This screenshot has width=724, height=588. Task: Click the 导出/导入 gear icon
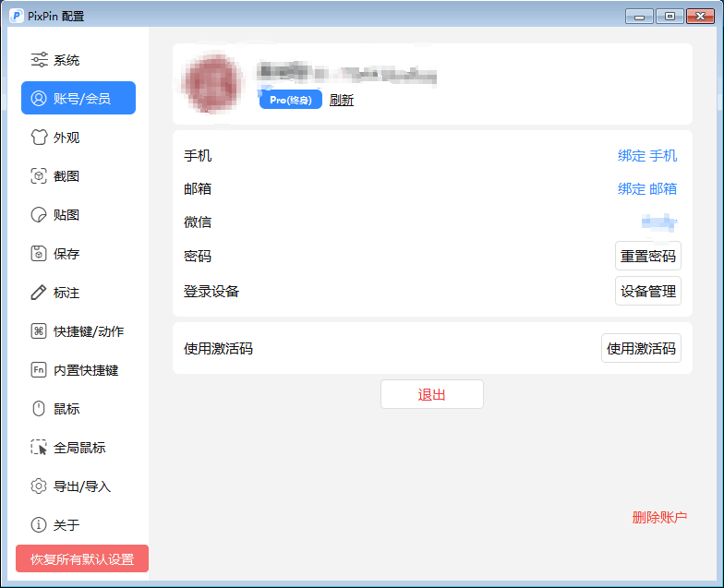39,486
